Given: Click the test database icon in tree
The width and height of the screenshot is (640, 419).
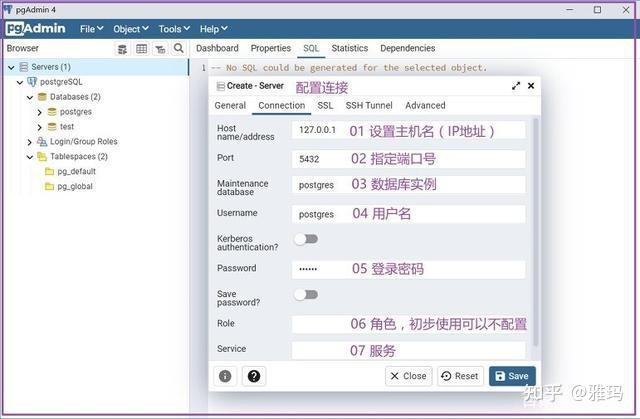Looking at the screenshot, I should 52,127.
